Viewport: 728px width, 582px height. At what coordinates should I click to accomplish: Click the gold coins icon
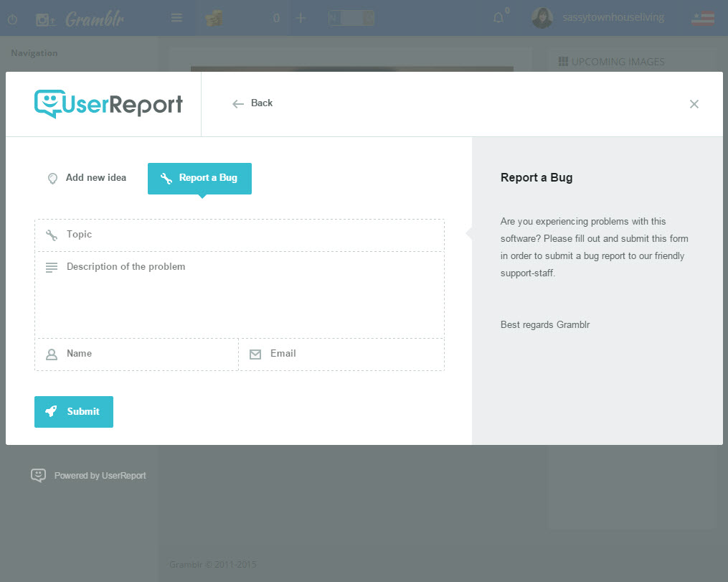214,19
